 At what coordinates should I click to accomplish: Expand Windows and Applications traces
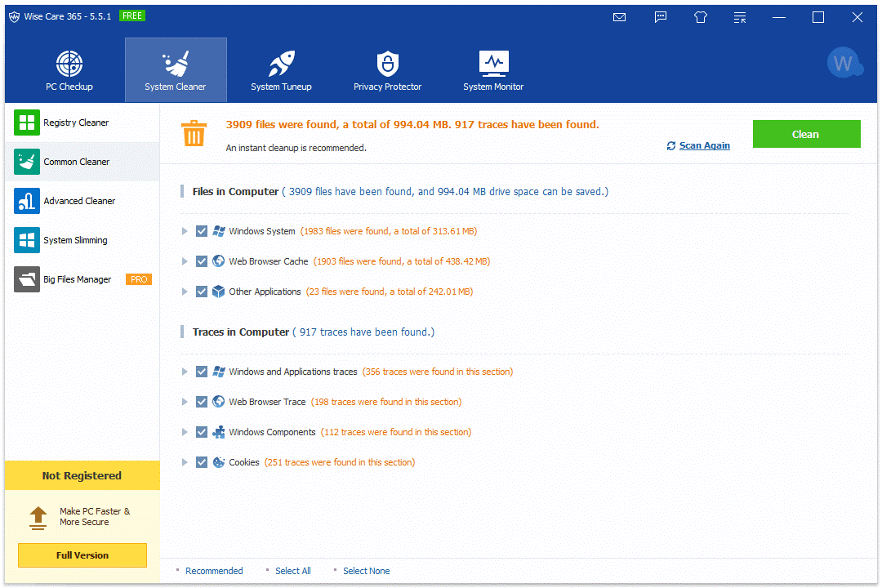pos(185,372)
